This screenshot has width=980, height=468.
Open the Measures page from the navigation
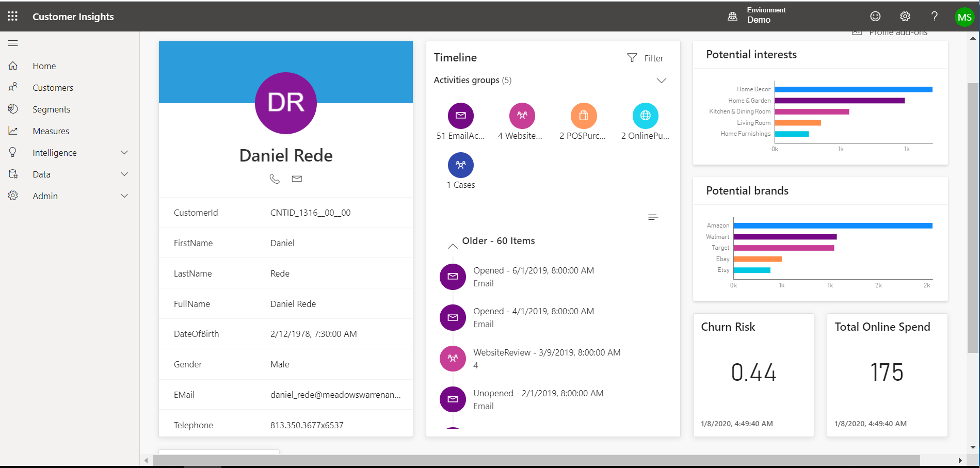click(x=51, y=131)
